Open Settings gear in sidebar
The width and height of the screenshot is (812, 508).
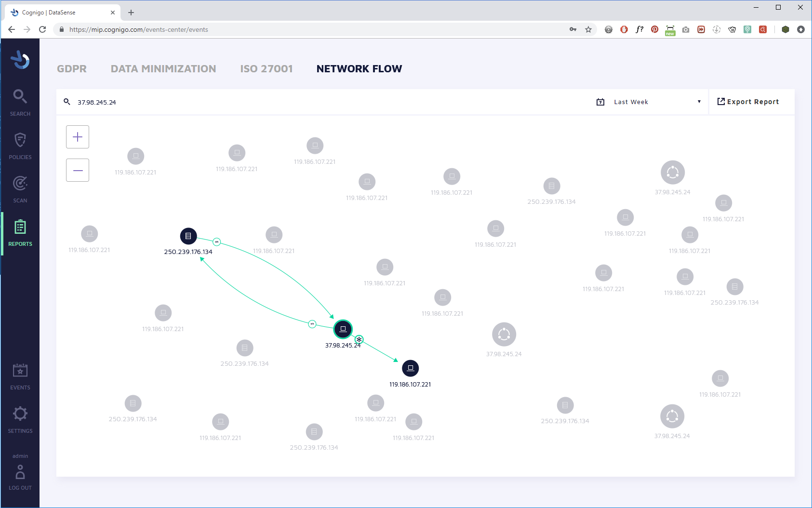(x=20, y=414)
